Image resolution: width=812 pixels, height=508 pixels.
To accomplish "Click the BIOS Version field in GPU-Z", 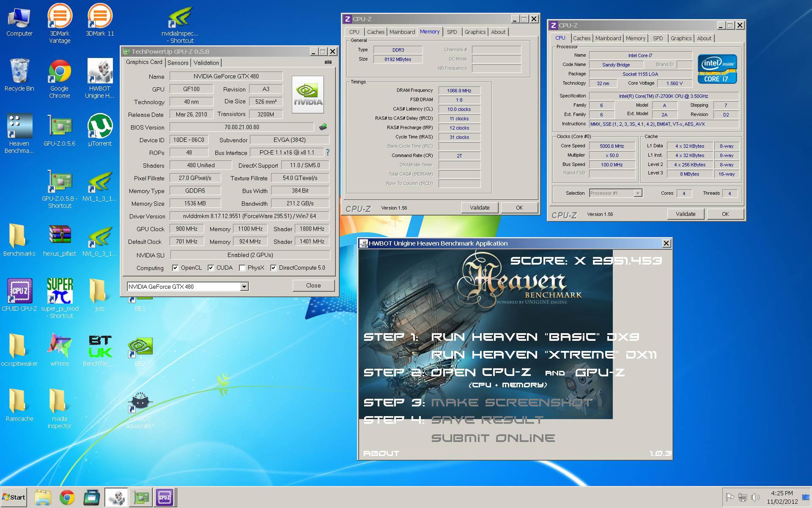I will click(242, 127).
